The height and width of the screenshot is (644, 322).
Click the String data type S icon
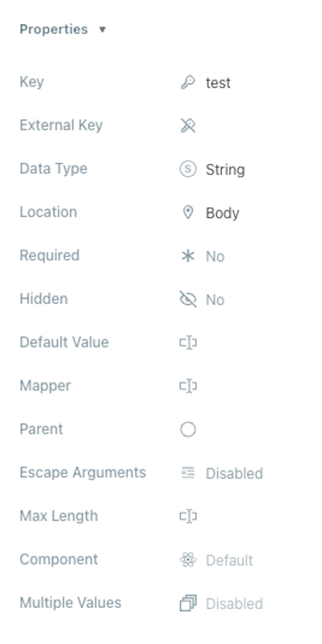pos(188,169)
